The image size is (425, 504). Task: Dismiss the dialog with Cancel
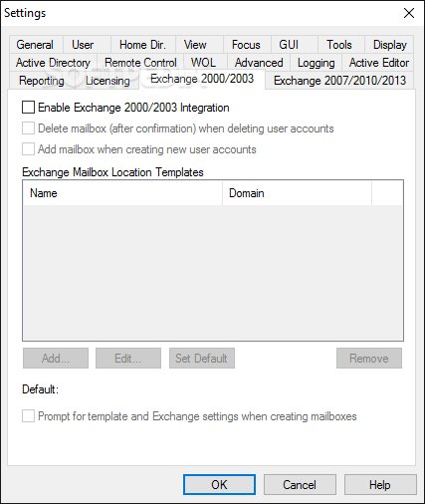point(300,485)
